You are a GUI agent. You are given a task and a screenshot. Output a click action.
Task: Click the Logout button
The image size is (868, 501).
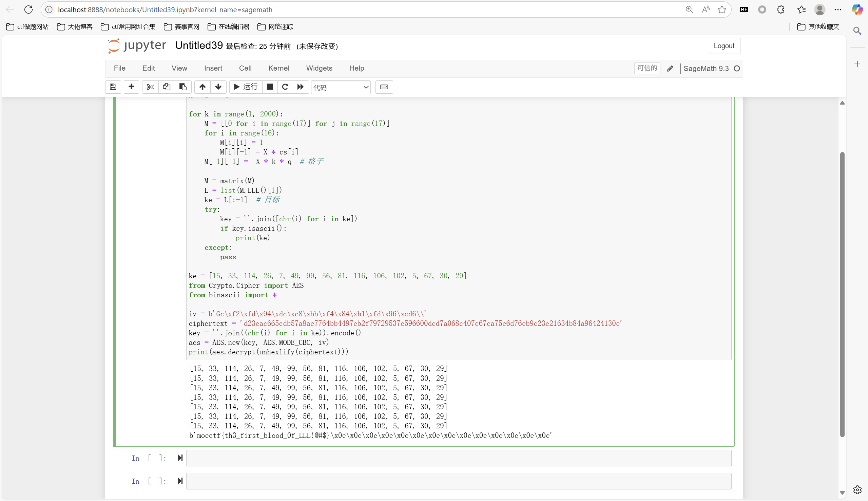coord(724,46)
